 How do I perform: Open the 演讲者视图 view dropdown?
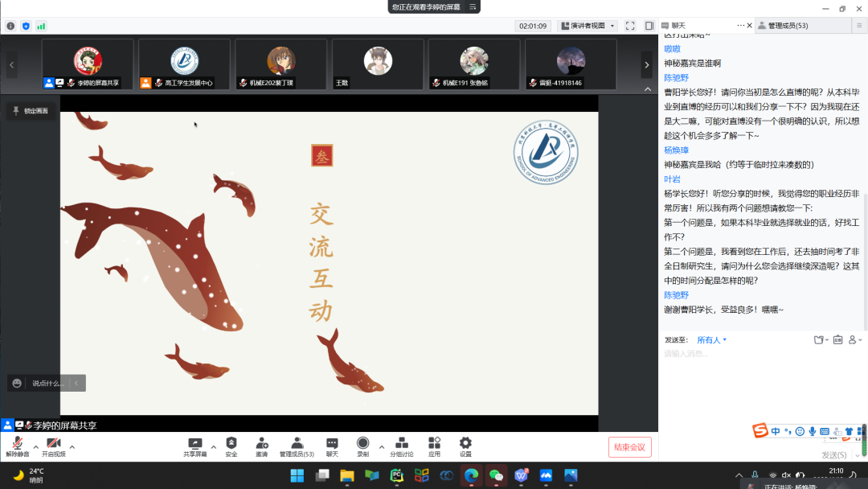[588, 26]
